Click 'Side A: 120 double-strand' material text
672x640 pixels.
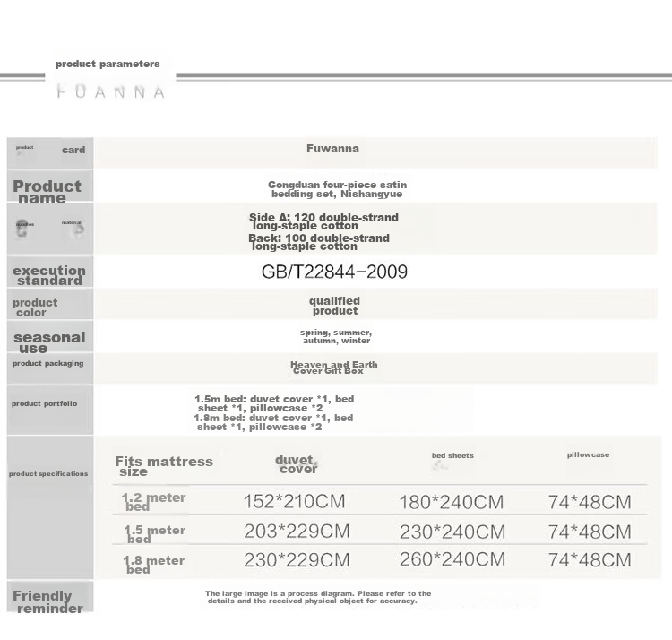(323, 221)
